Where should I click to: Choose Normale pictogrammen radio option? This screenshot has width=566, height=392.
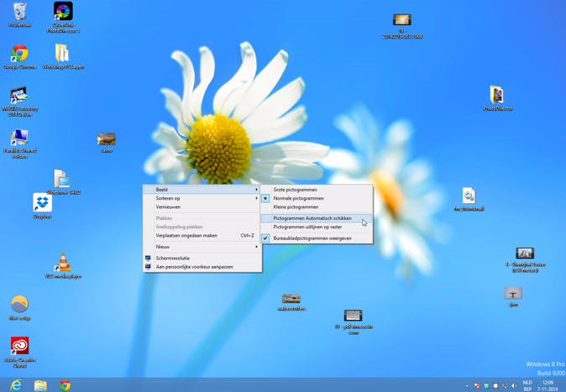(x=317, y=198)
